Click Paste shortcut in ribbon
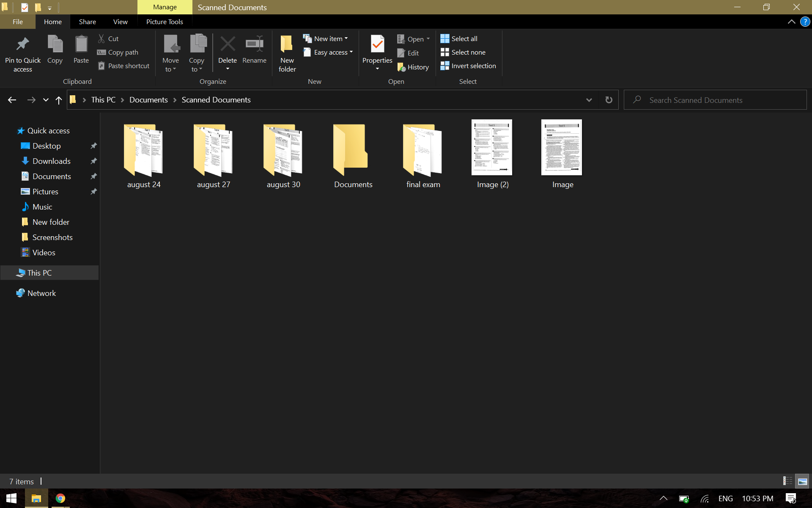The image size is (812, 508). (123, 66)
